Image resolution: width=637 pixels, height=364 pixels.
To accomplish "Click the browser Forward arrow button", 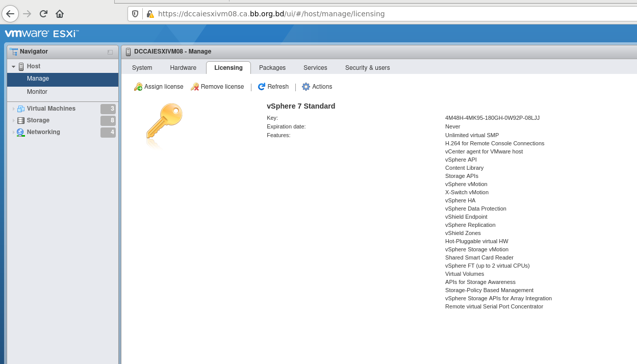I will coord(28,14).
